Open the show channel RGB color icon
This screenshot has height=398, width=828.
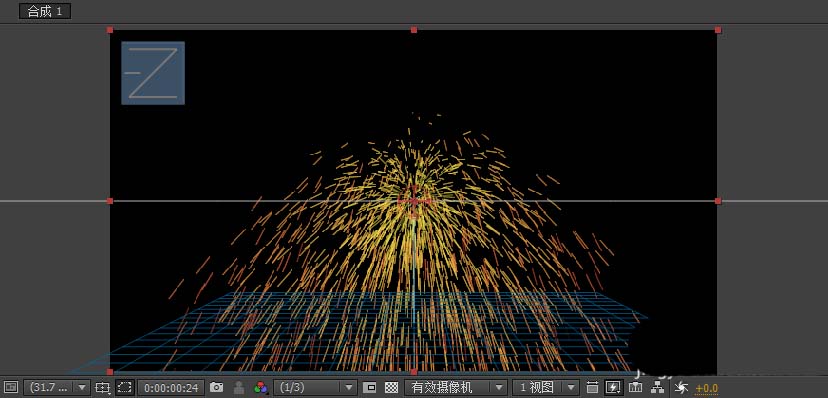tap(260, 387)
